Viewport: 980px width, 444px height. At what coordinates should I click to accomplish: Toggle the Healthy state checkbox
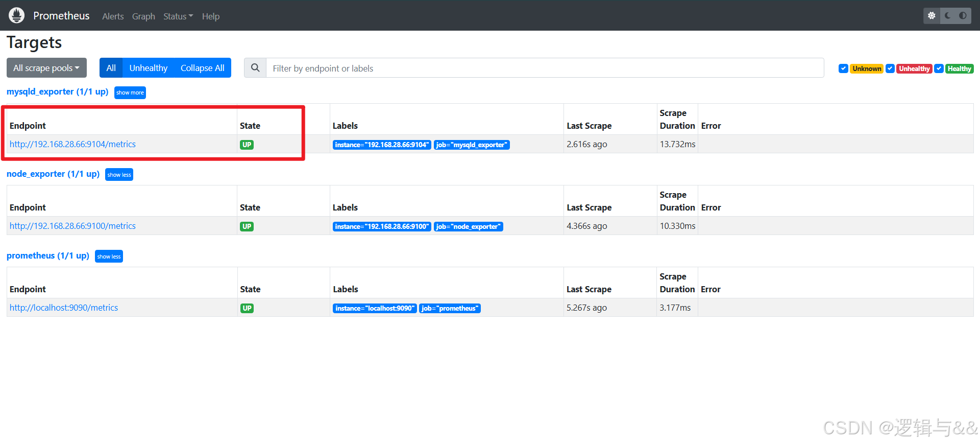coord(939,68)
